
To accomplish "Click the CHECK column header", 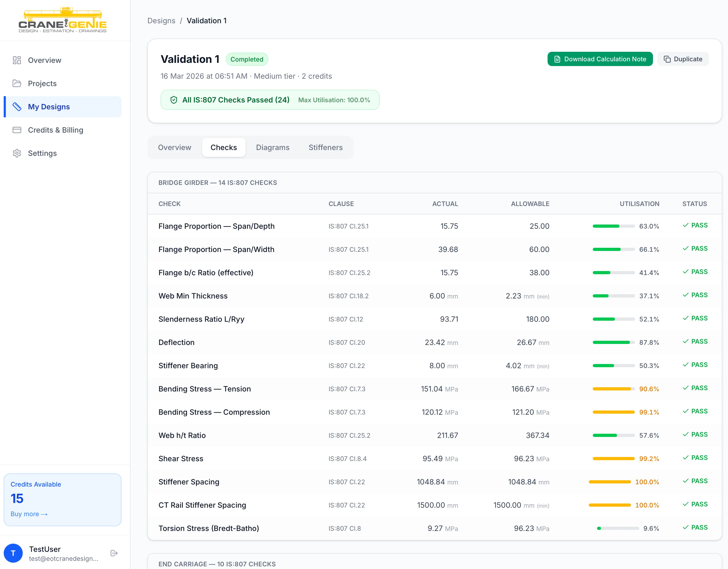I will pyautogui.click(x=170, y=204).
